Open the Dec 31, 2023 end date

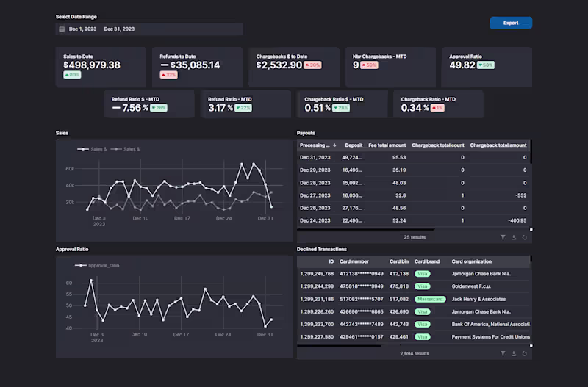119,29
